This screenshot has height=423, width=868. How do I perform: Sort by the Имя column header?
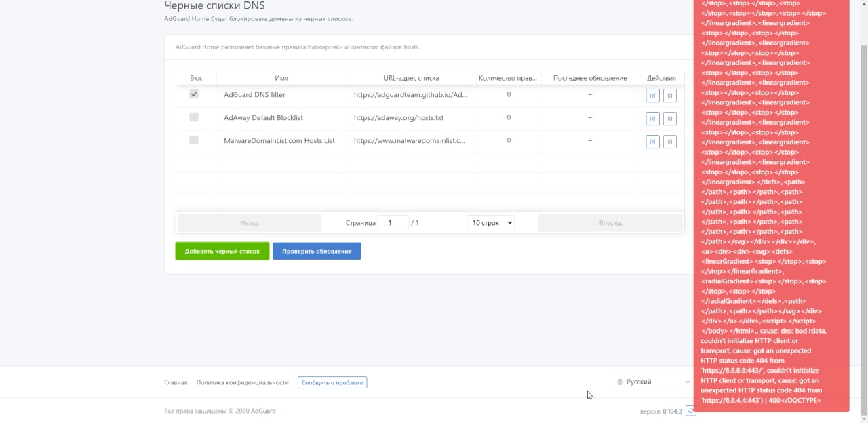pyautogui.click(x=281, y=78)
